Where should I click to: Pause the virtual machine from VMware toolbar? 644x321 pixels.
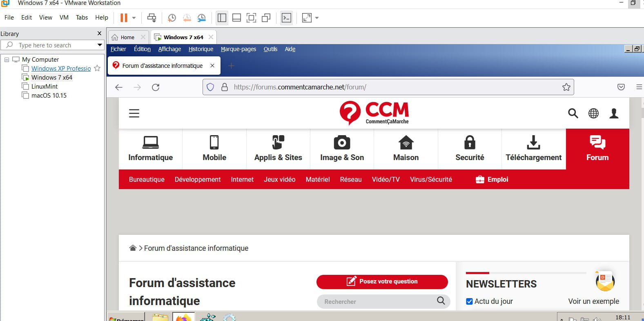[x=124, y=18]
